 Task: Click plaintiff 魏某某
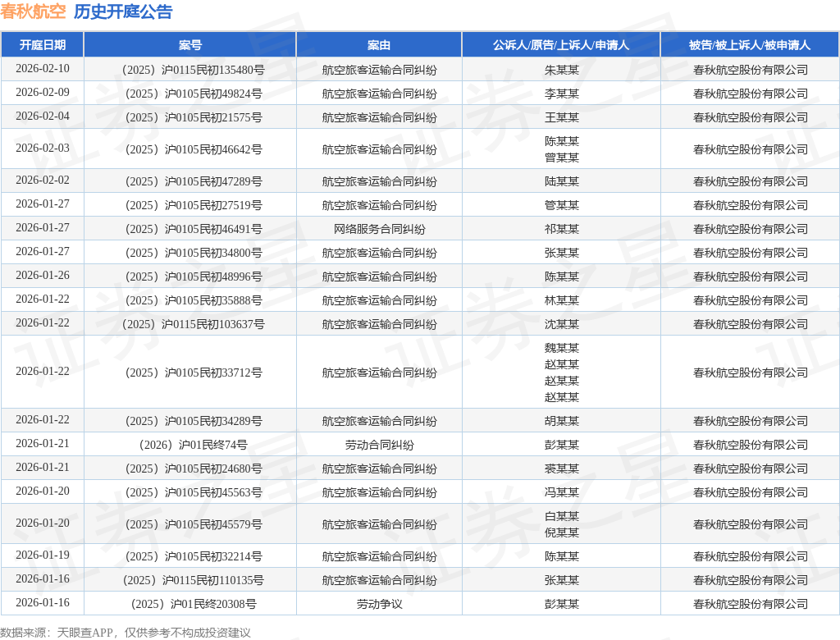tap(561, 348)
